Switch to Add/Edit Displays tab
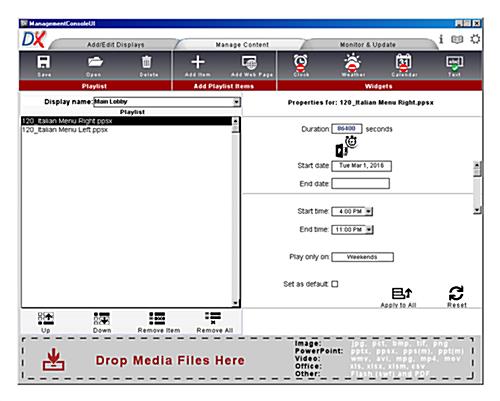Image resolution: width=500 pixels, height=401 pixels. (x=116, y=45)
